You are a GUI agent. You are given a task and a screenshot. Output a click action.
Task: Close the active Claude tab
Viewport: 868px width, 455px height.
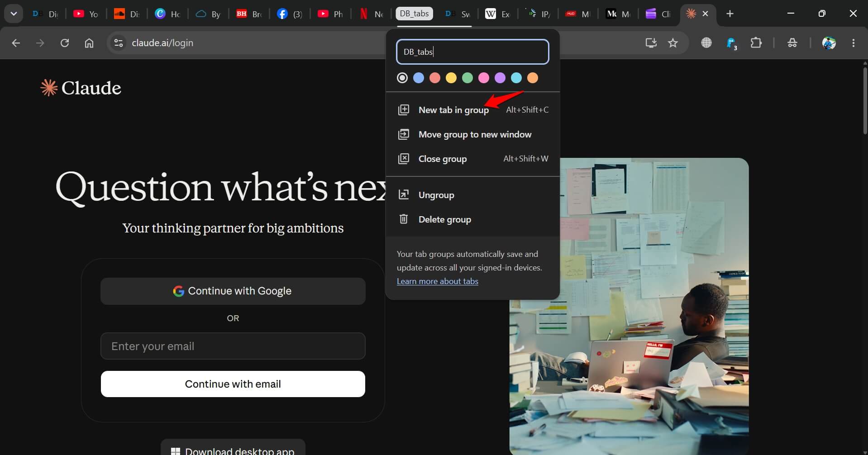(705, 14)
